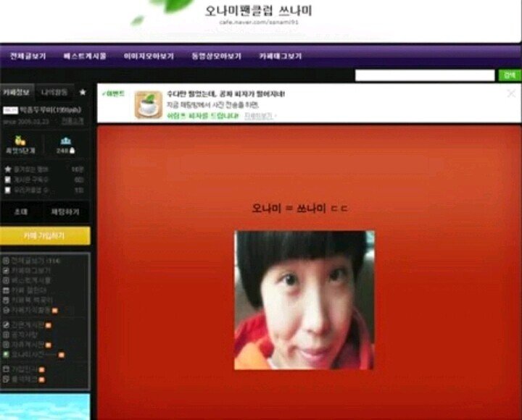Click the fruit cafe level icon
522x420 pixels.
pyautogui.click(x=20, y=140)
